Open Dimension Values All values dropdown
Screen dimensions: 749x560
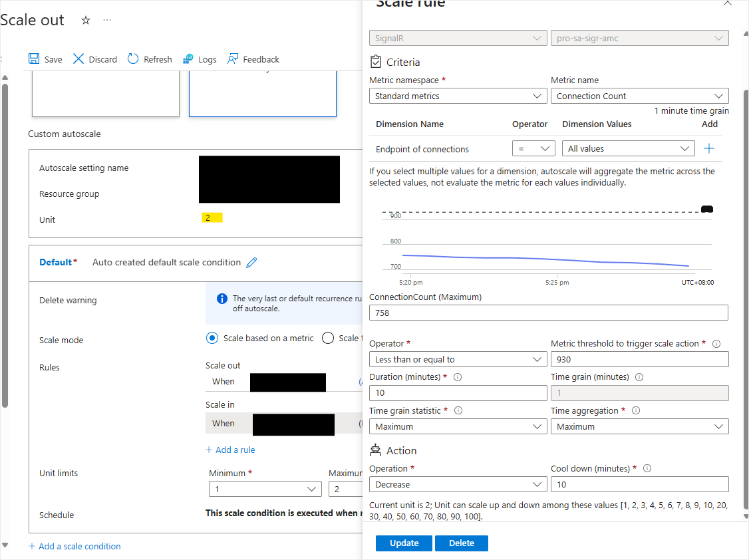[628, 148]
